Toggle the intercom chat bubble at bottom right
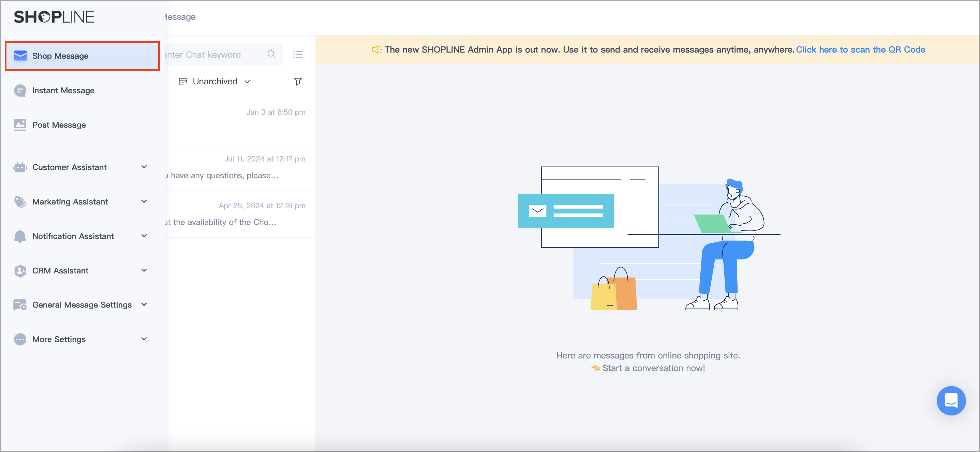The width and height of the screenshot is (980, 452). coord(951,400)
